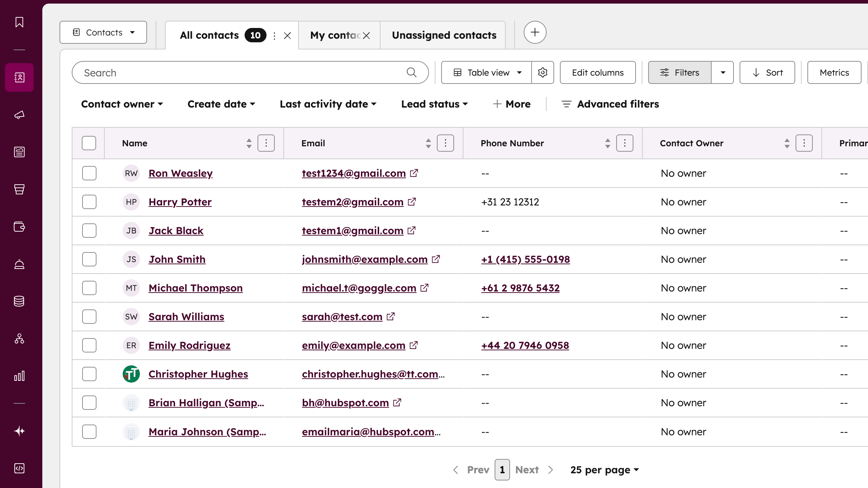Open the 25 per page dropdown

[x=604, y=470]
